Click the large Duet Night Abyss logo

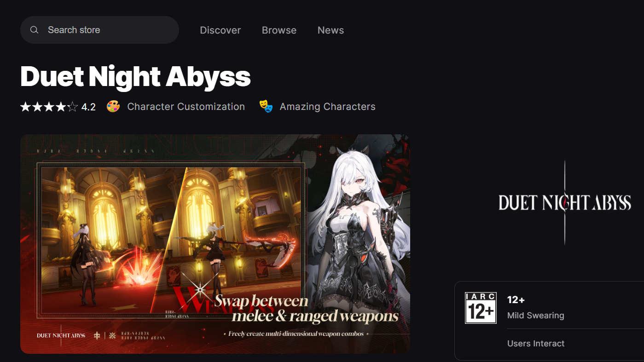point(564,203)
